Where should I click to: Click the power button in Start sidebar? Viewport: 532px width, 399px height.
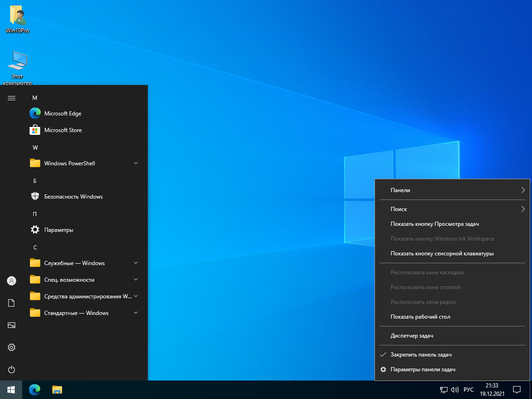point(12,369)
